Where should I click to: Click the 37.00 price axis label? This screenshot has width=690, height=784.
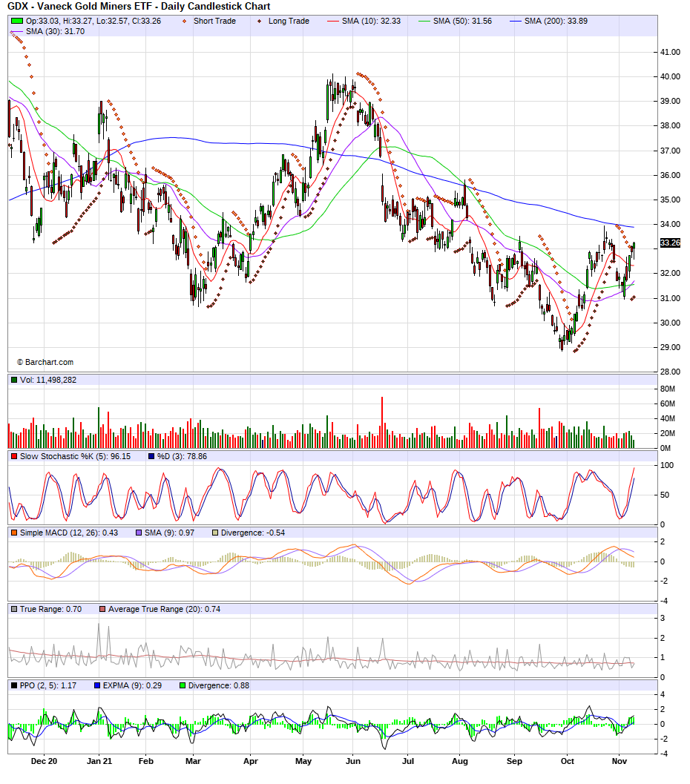click(670, 151)
